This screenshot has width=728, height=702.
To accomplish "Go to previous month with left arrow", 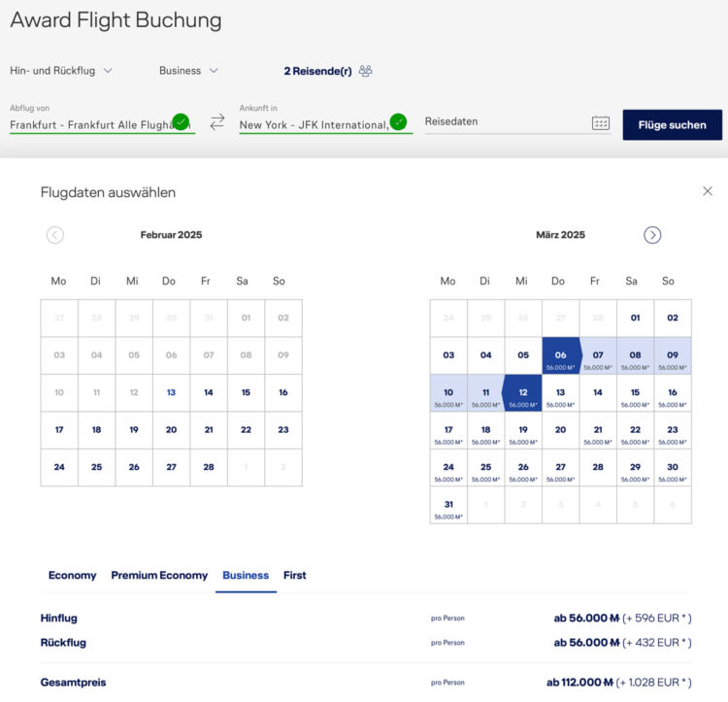I will point(55,235).
